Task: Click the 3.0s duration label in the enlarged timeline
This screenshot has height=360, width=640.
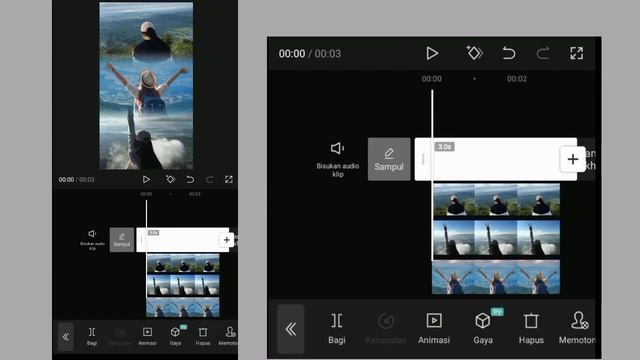Action: pyautogui.click(x=444, y=147)
